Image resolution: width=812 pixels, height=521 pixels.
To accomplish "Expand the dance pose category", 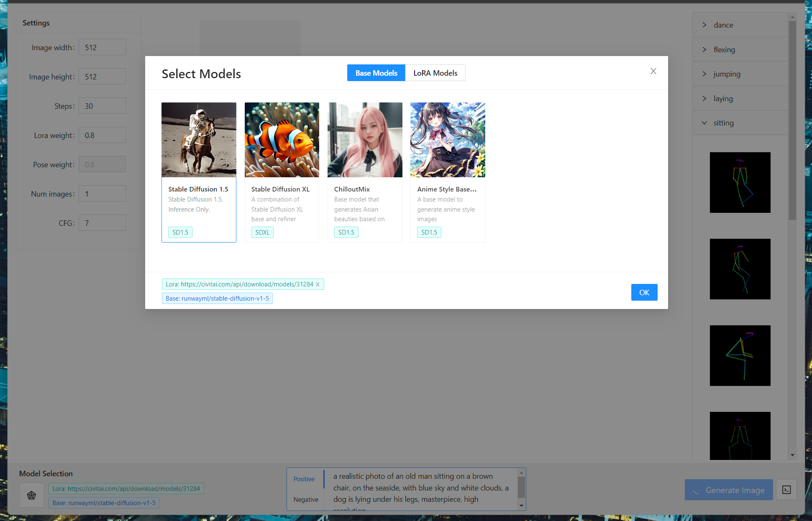I will 740,25.
